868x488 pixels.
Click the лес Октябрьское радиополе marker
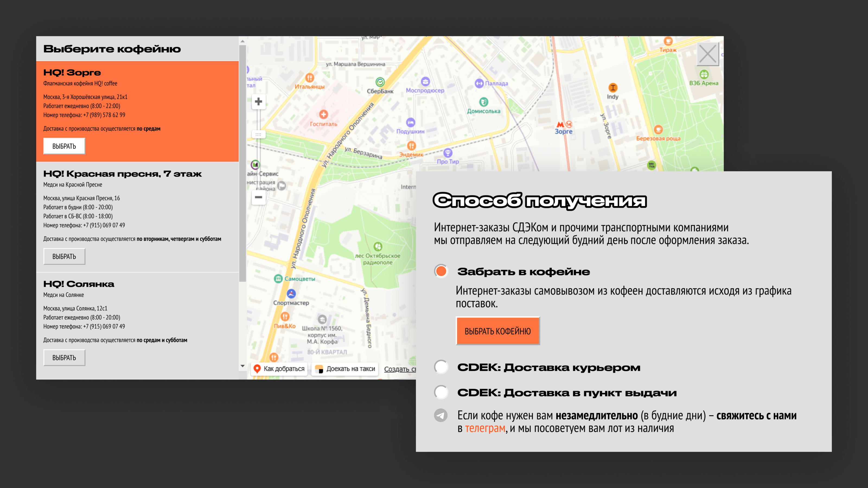[x=378, y=246]
